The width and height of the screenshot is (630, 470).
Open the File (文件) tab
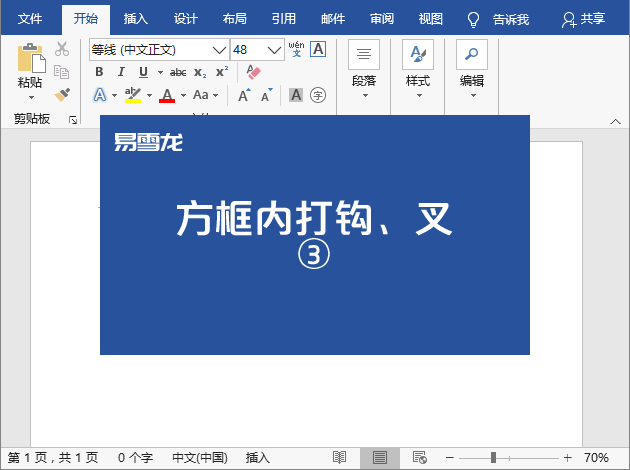click(30, 18)
